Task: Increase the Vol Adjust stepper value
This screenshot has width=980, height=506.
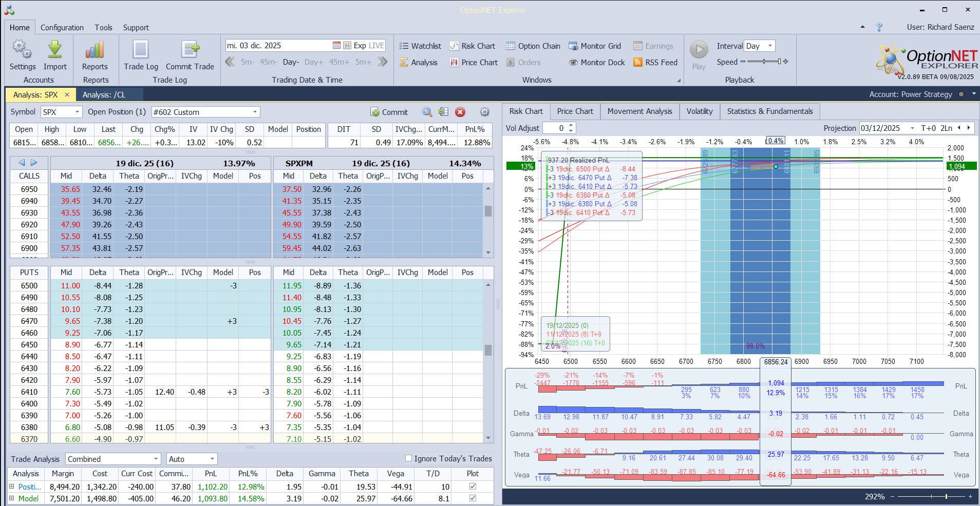Action: (x=571, y=125)
